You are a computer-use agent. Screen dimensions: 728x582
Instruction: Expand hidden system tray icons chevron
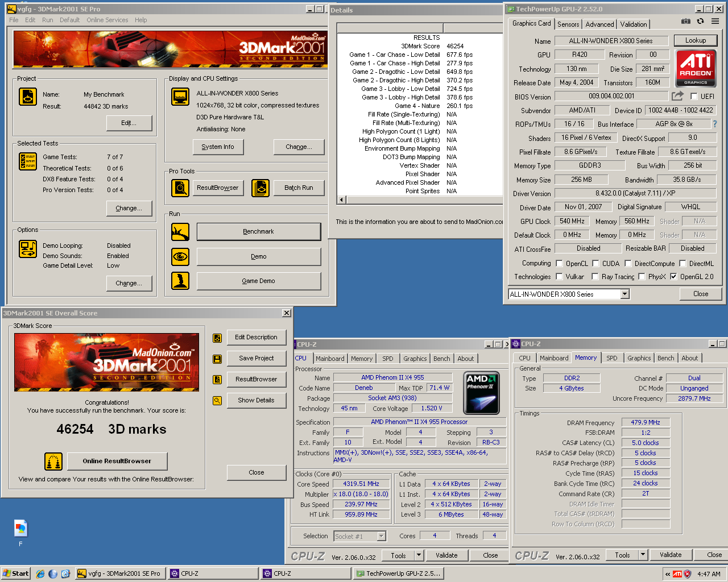click(667, 574)
